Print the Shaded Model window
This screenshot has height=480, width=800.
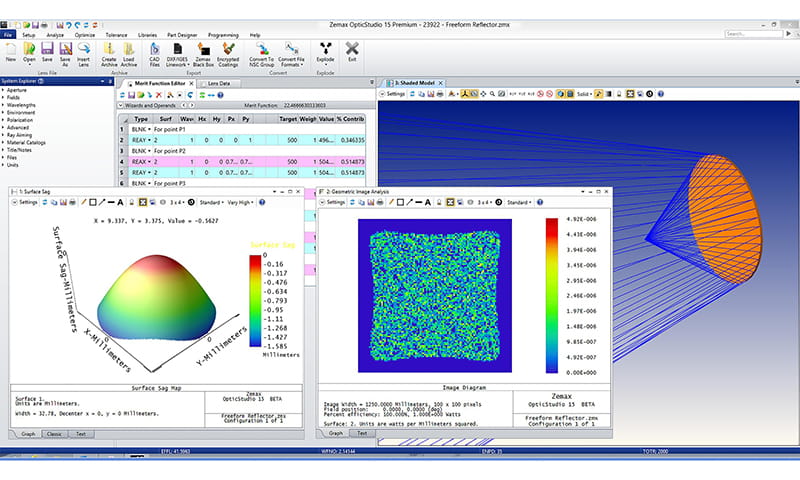[440, 94]
